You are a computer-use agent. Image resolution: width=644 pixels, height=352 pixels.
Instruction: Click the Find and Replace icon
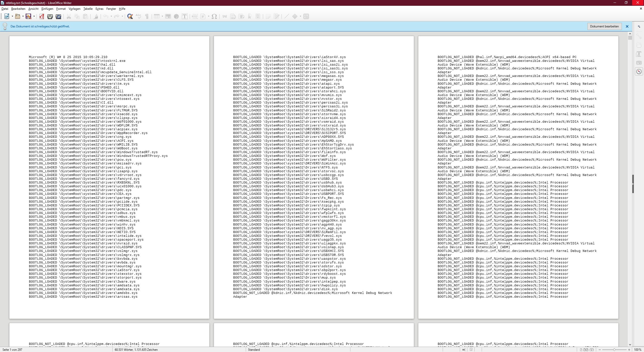(130, 17)
